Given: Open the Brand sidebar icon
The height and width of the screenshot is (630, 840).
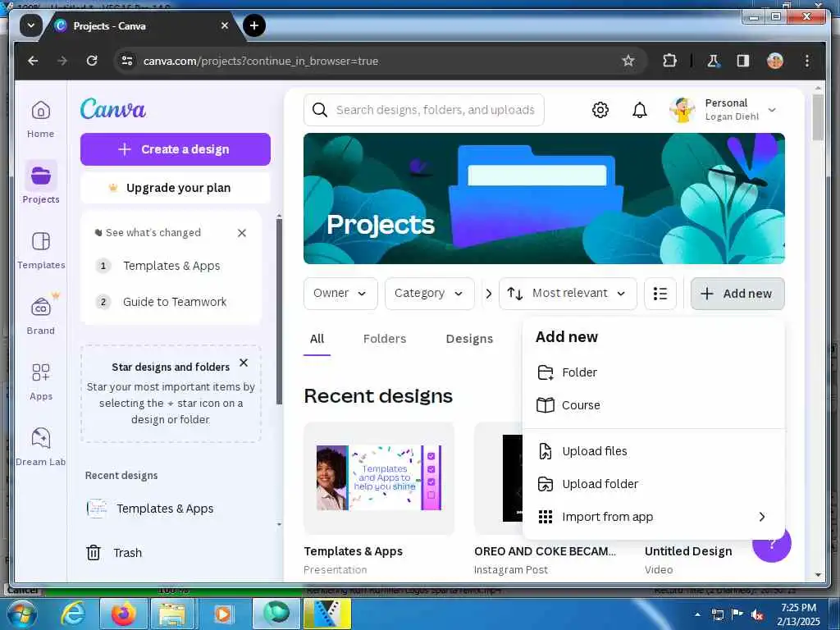Looking at the screenshot, I should (41, 315).
